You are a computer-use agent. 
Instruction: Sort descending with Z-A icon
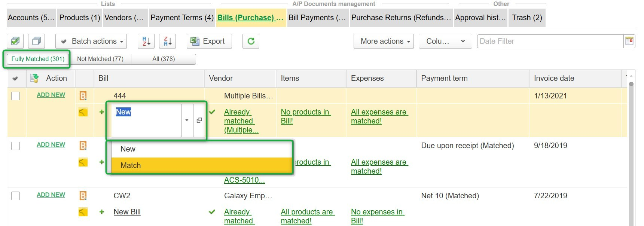pyautogui.click(x=168, y=41)
